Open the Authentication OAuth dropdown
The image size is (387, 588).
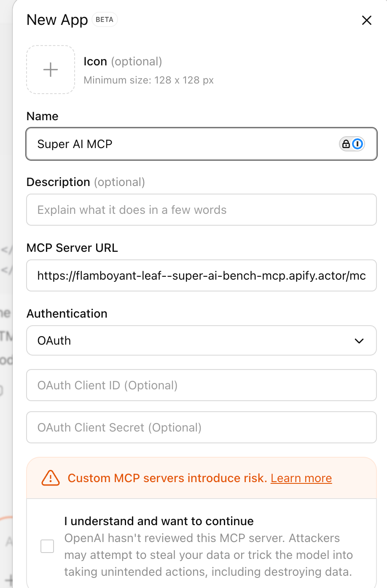click(201, 340)
